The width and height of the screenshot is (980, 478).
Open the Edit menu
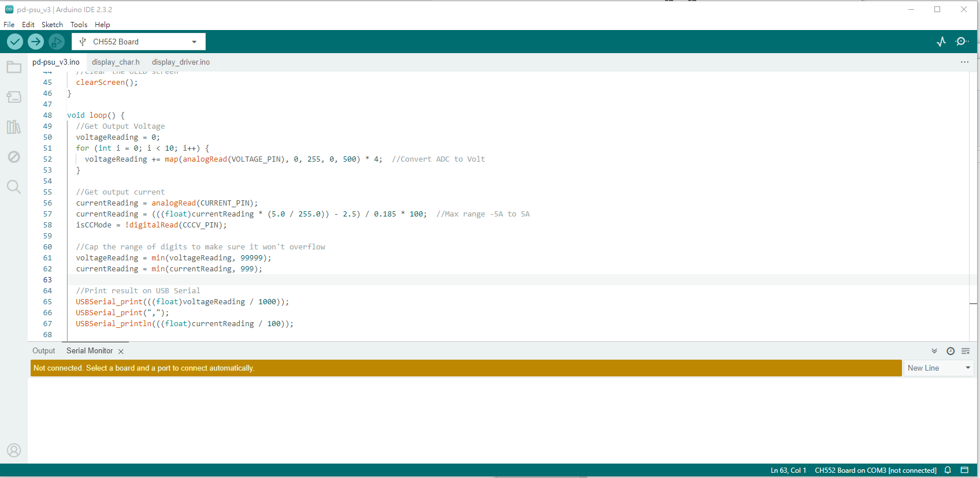28,25
